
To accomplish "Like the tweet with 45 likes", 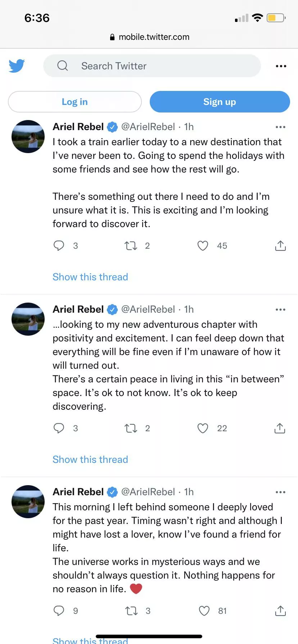I will click(x=203, y=246).
